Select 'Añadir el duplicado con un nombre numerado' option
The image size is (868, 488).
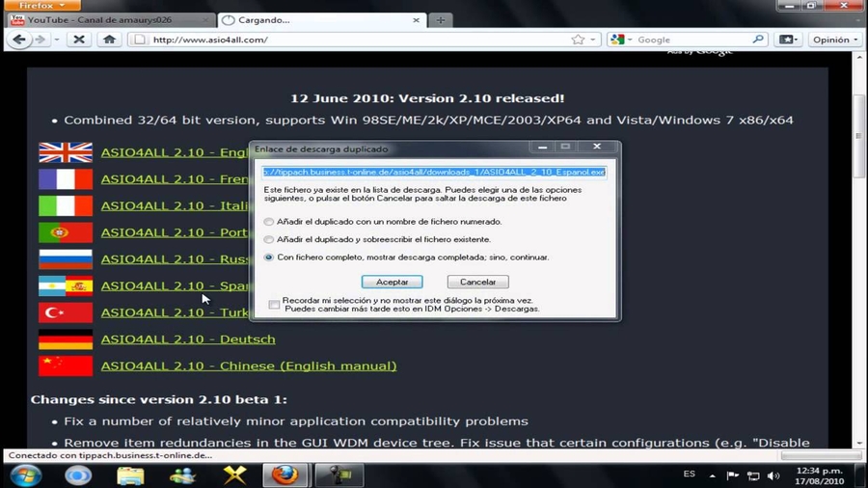coord(269,222)
